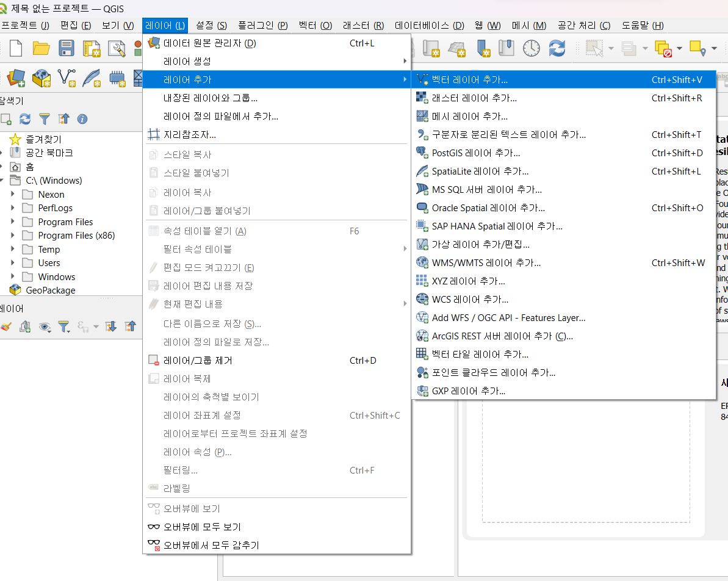Click 레이어/그룹 제거 menu entry
Image resolution: width=728 pixels, height=581 pixels.
coord(276,361)
